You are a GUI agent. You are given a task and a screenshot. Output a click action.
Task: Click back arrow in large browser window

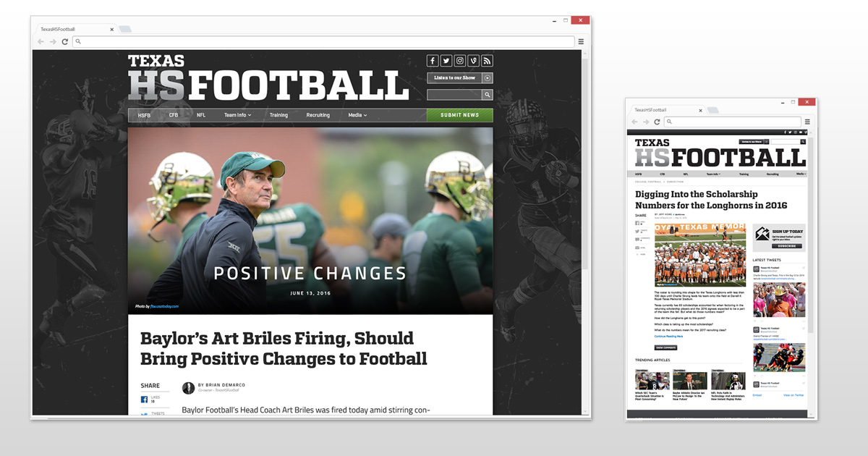point(41,42)
